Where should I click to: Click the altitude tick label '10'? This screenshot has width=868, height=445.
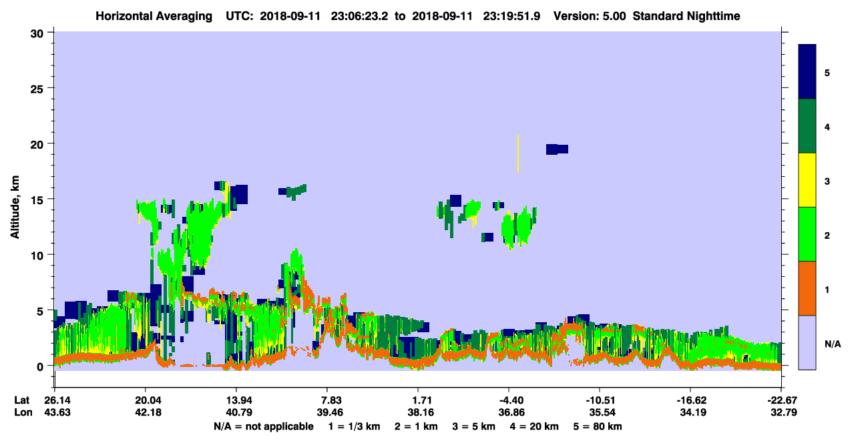pyautogui.click(x=39, y=255)
